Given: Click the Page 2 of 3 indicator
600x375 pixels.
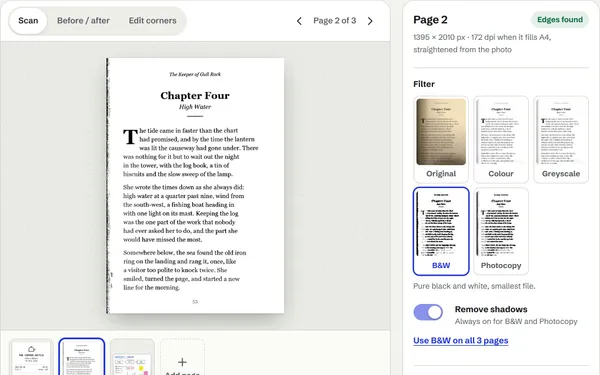Looking at the screenshot, I should coord(334,21).
